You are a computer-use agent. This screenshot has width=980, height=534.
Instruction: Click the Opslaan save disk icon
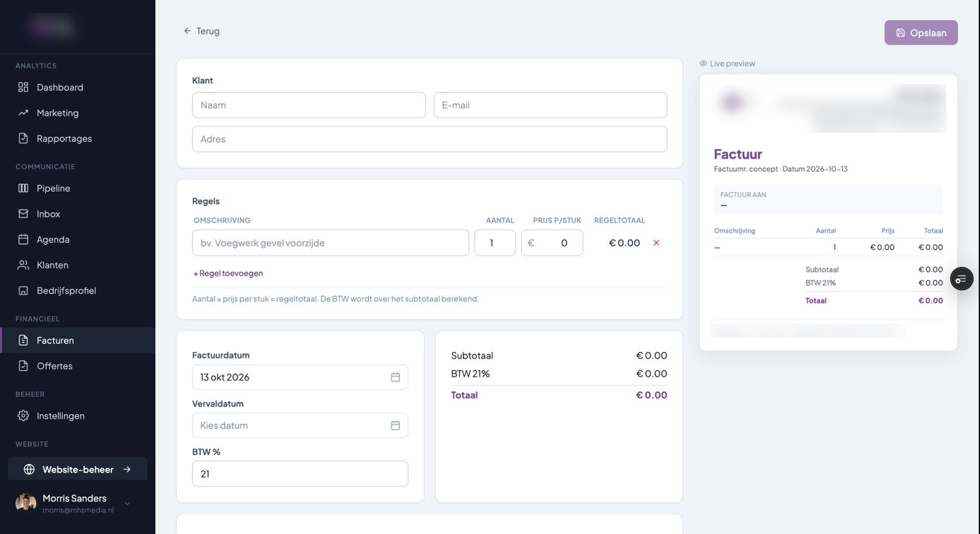pyautogui.click(x=901, y=33)
